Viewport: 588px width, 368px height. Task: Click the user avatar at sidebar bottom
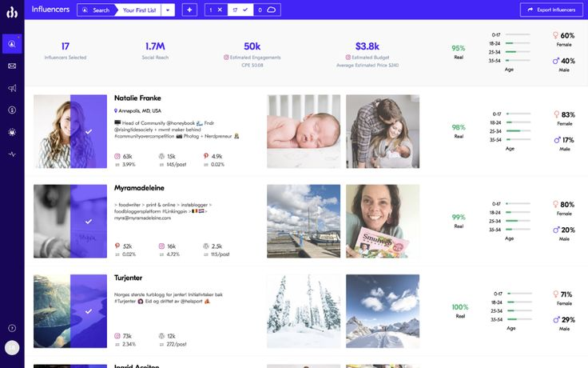(12, 348)
